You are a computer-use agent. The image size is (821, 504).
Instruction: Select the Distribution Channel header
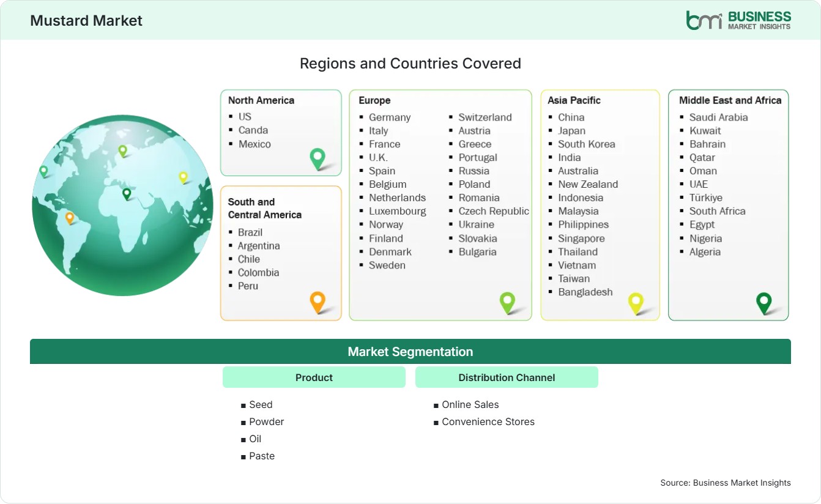[x=507, y=377]
